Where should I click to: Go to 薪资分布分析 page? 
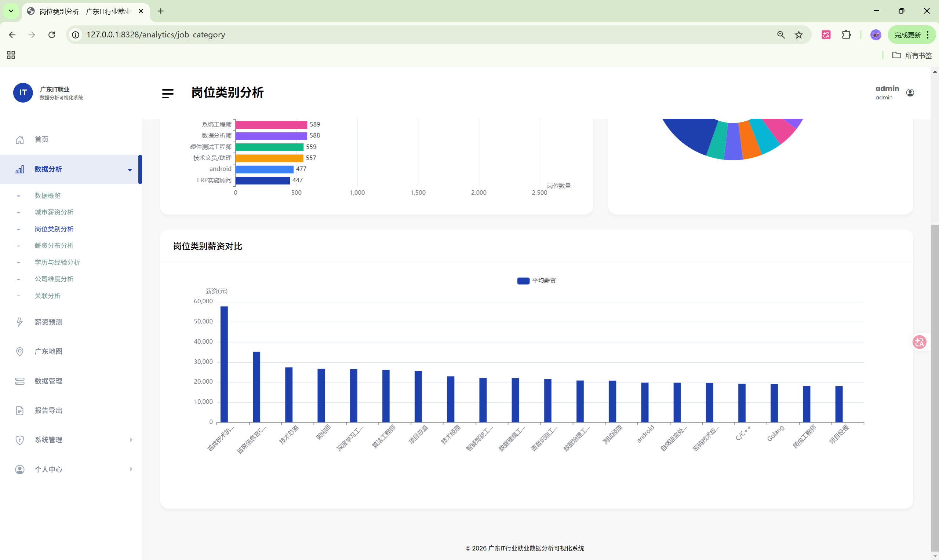click(x=54, y=246)
